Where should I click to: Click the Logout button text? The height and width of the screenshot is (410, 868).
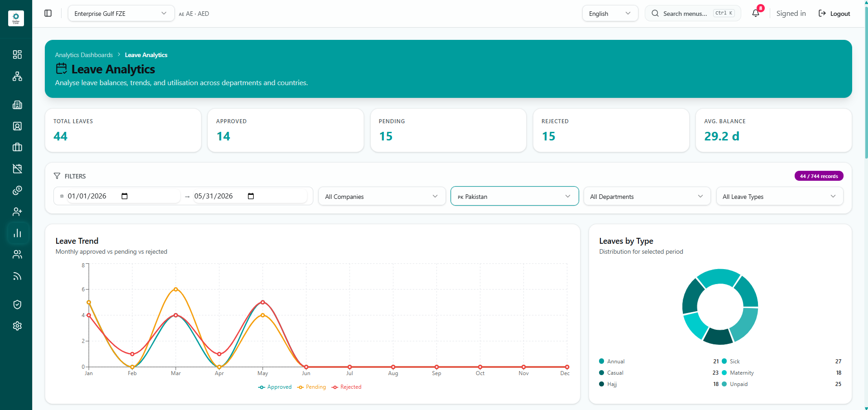[x=840, y=14]
